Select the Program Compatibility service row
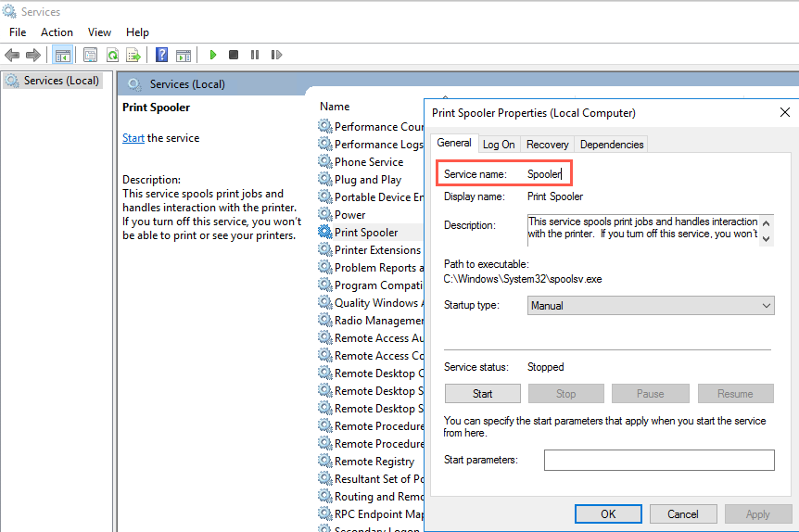Screen dimensions: 799x532 370,285
